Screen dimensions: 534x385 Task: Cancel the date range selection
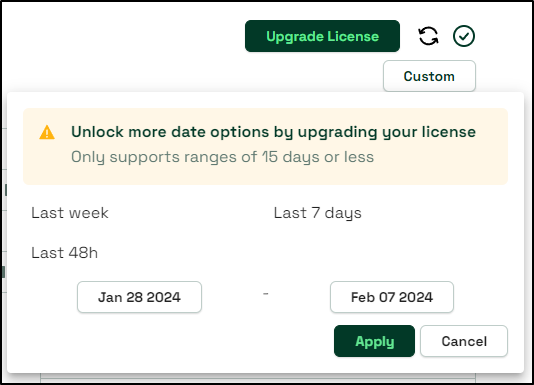[464, 341]
